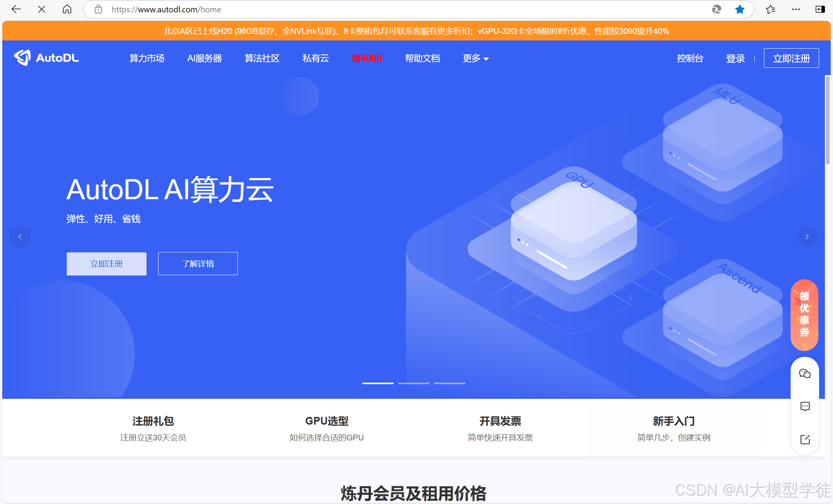Click the chat message bubble icon
This screenshot has height=504, width=833.
pos(805,406)
